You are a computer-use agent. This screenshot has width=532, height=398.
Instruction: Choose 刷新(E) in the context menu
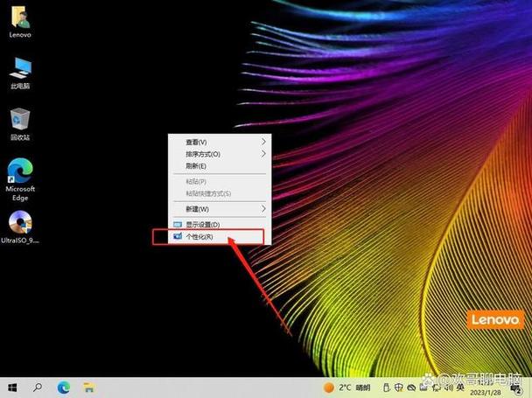coord(220,166)
